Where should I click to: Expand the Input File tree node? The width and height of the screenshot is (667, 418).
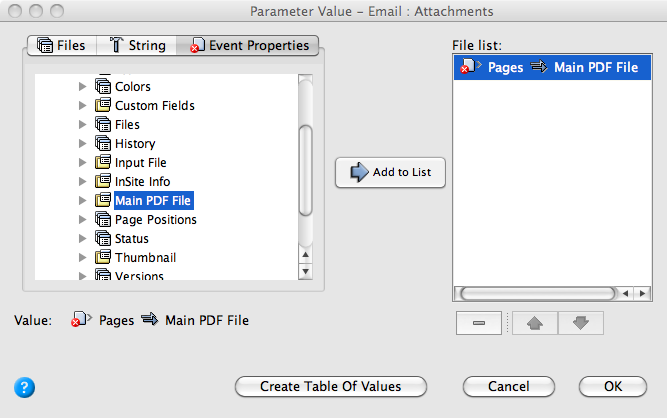83,162
